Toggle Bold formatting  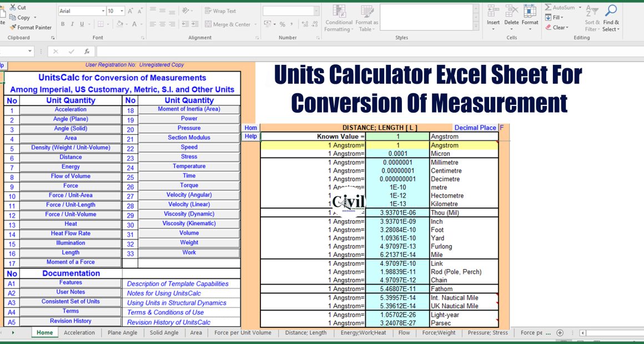tap(63, 24)
